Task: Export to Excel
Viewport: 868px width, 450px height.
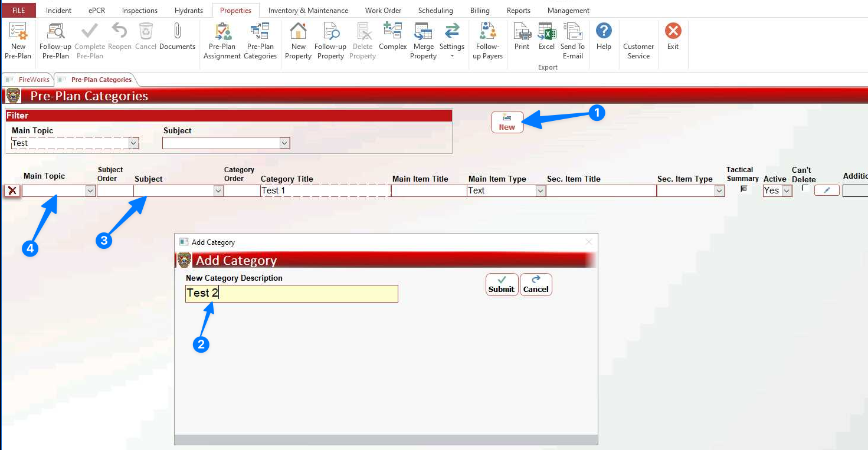Action: pos(547,37)
